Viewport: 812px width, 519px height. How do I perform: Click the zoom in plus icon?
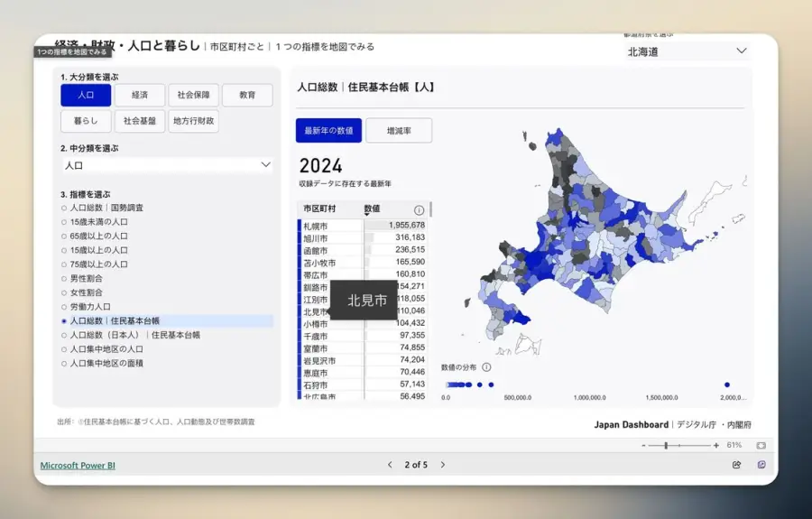(716, 446)
